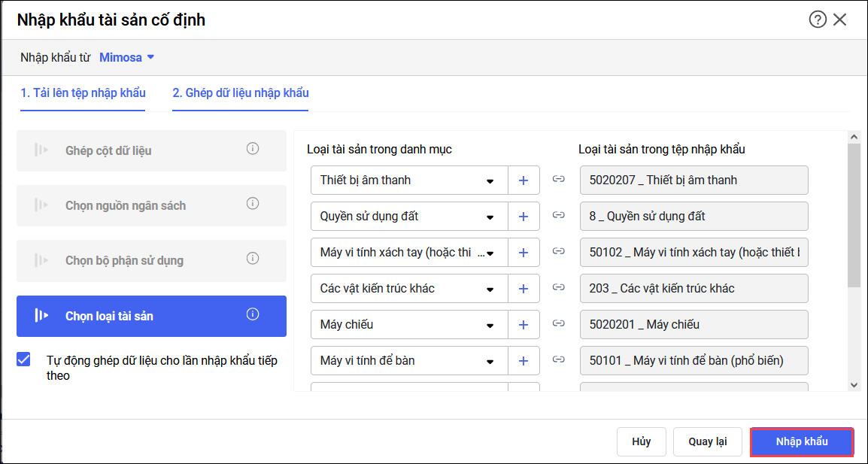Screen dimensions: 868x464
Task: Select the Chọn loại tài sản step
Action: 151,316
